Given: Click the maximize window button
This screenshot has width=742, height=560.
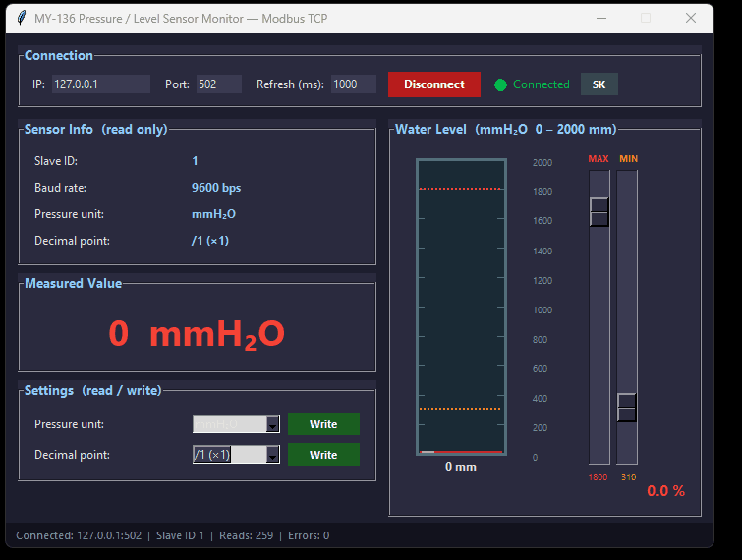Looking at the screenshot, I should [646, 18].
